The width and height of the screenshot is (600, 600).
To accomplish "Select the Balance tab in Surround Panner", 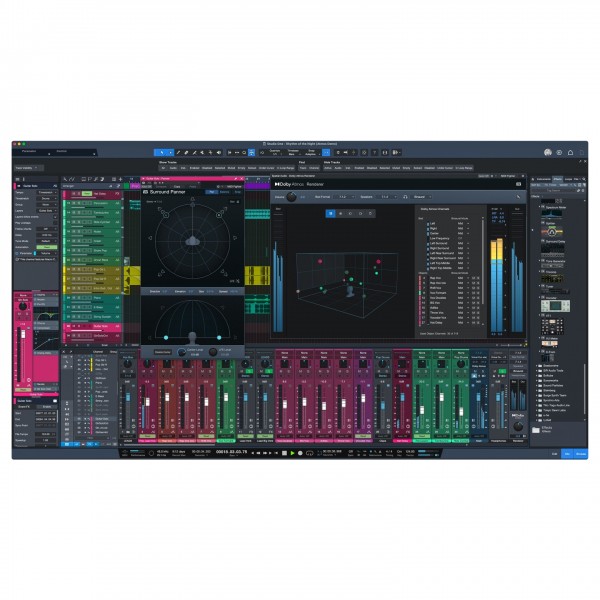I will (224, 192).
